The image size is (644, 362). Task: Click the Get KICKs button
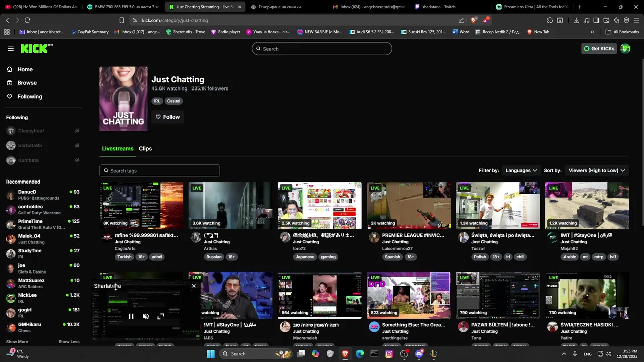click(599, 49)
